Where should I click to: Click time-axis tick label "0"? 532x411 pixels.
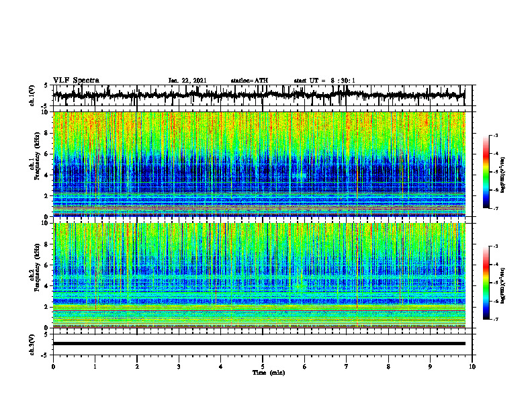click(53, 367)
